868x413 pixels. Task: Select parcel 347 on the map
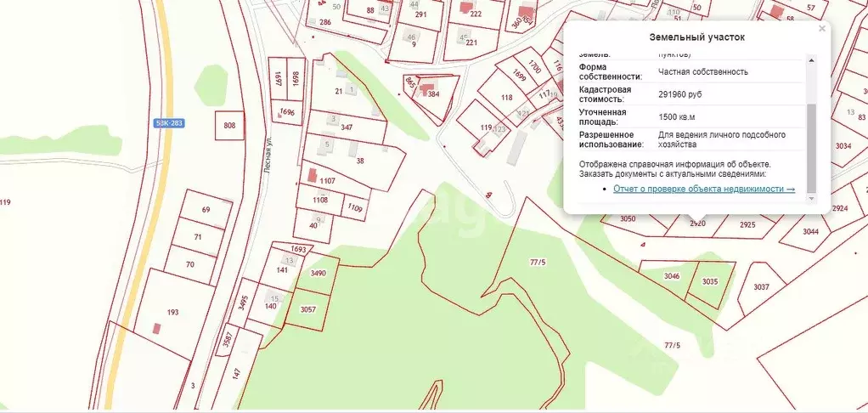point(346,127)
